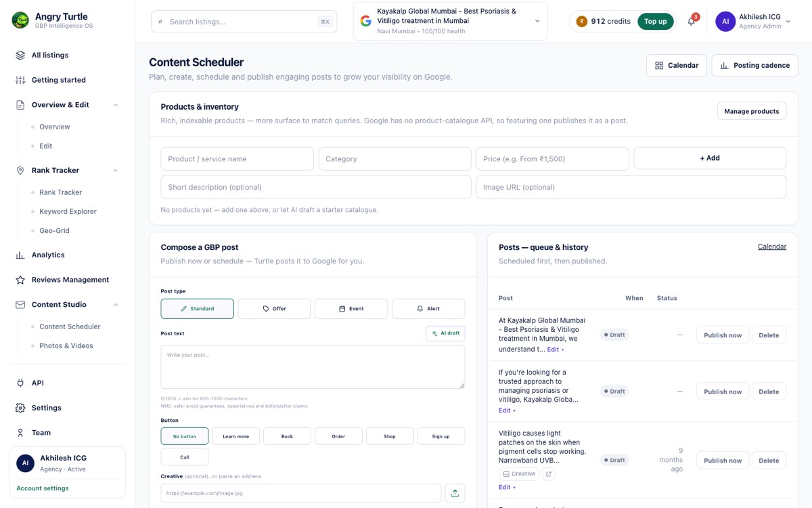Click the Angry Turtle logo icon
Image resolution: width=812 pixels, height=508 pixels.
tap(20, 20)
